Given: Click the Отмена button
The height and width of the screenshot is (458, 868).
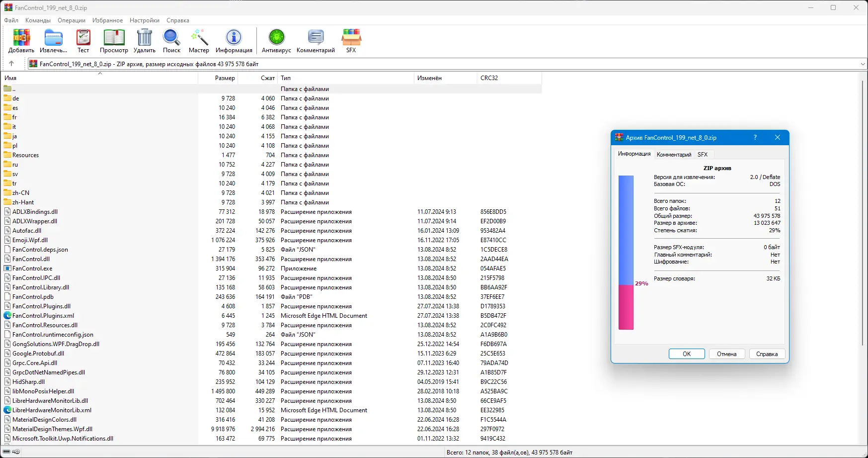Looking at the screenshot, I should pos(726,354).
